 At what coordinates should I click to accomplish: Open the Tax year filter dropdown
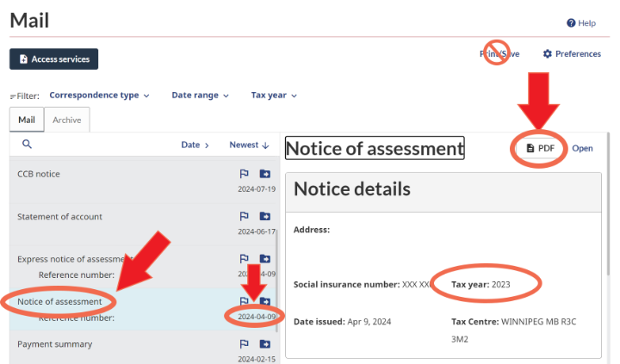coord(273,96)
